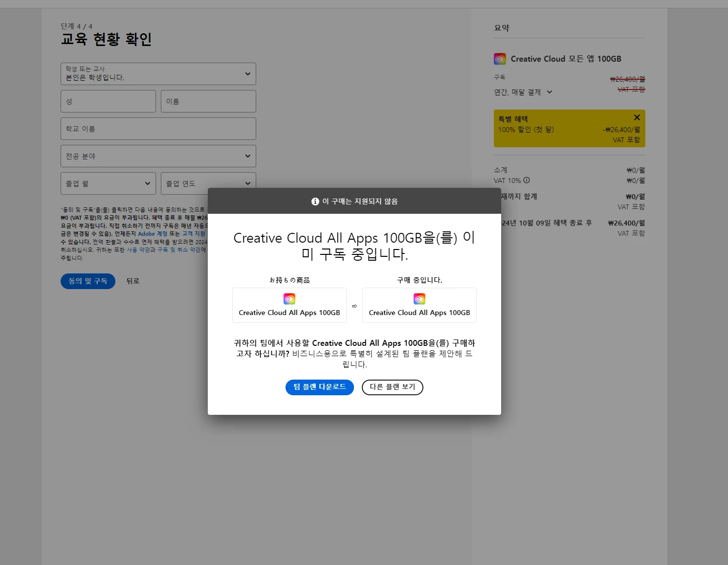Open the 졸업 월 dropdown

[108, 183]
